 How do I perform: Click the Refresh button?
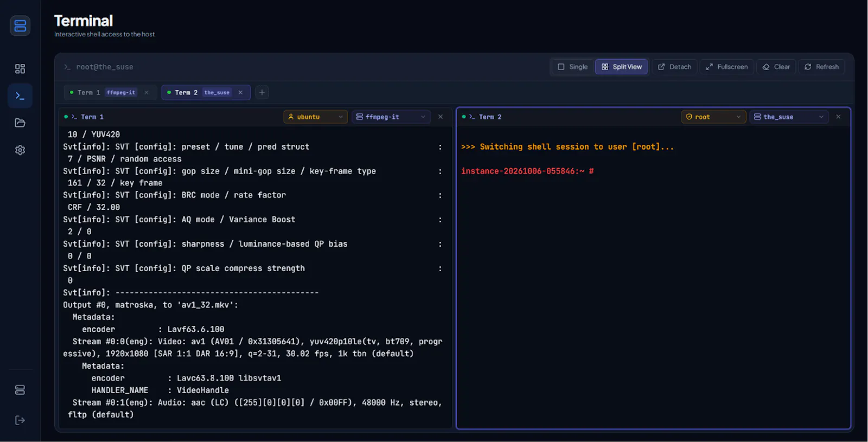(x=821, y=67)
